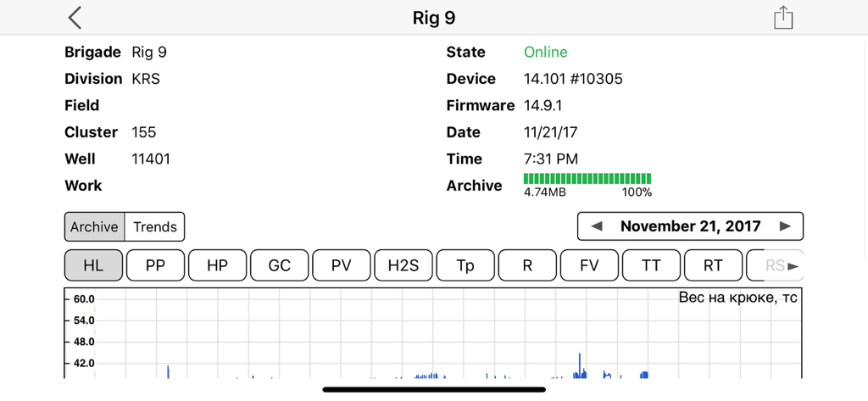Tap the back chevron arrow

click(x=75, y=18)
